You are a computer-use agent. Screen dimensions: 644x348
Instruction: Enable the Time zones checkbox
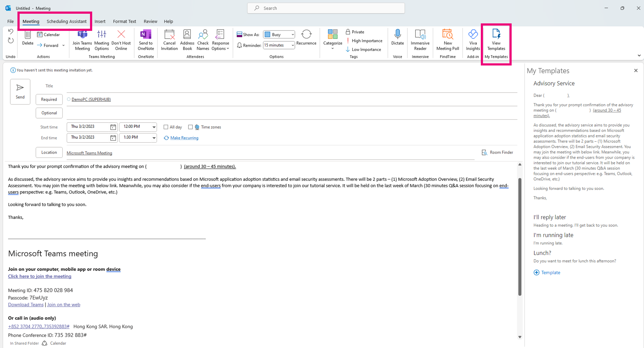pos(190,127)
